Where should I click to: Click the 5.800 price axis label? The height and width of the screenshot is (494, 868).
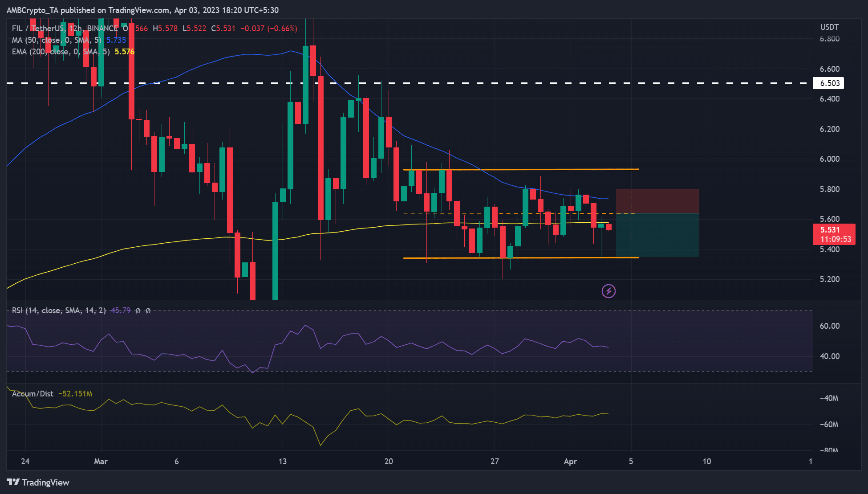pos(830,189)
